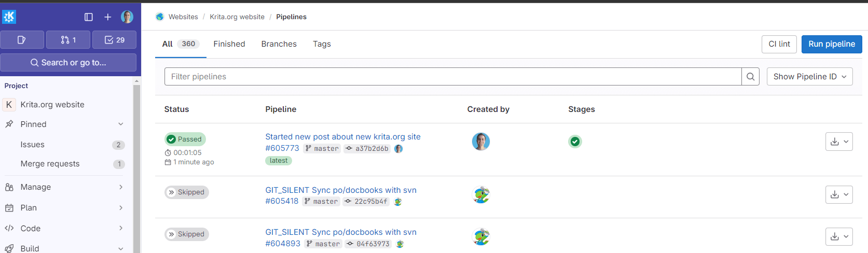Open assigned issues counter icon
This screenshot has height=253, width=868.
[22, 40]
